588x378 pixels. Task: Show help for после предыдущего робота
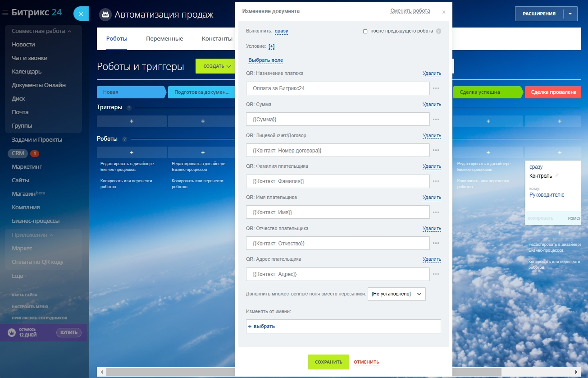tap(438, 31)
